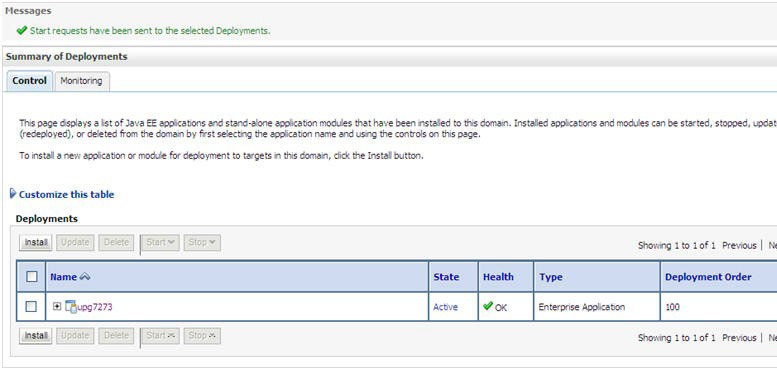Screen dimensions: 777x368
Task: Click the Active state cell text
Action: click(x=445, y=307)
